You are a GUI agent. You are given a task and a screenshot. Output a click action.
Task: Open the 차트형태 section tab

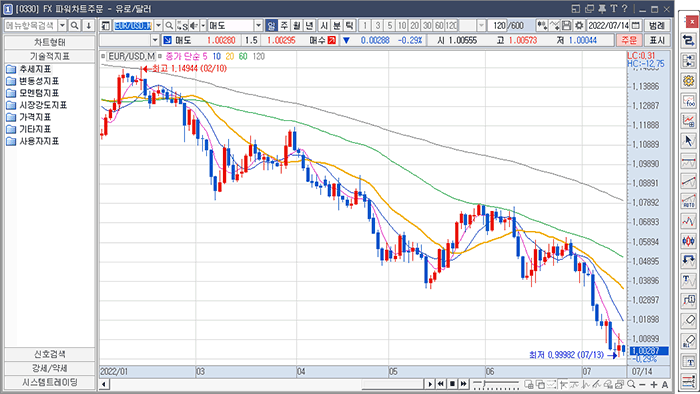click(x=50, y=42)
